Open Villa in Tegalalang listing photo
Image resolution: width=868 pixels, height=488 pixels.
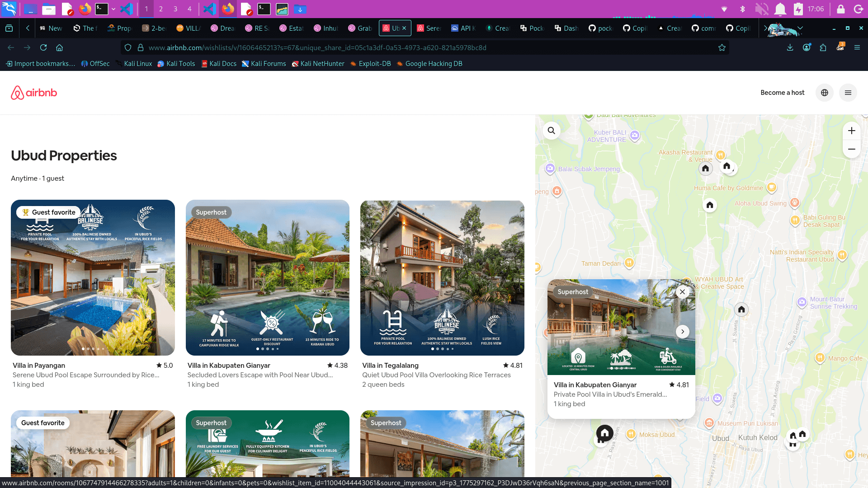click(442, 277)
